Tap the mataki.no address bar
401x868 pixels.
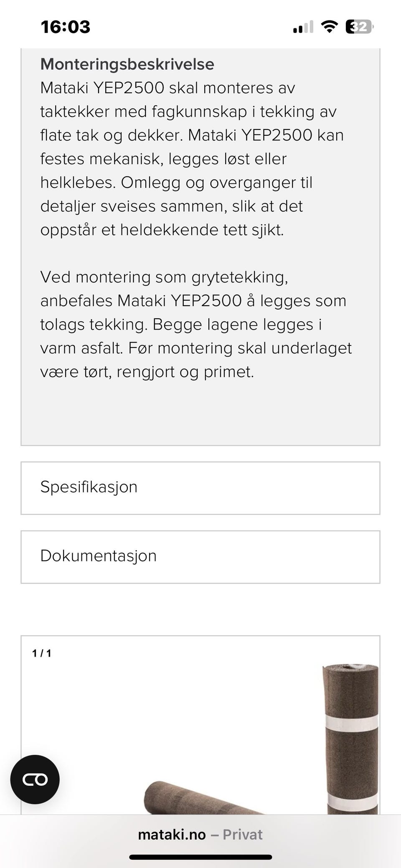click(x=172, y=835)
